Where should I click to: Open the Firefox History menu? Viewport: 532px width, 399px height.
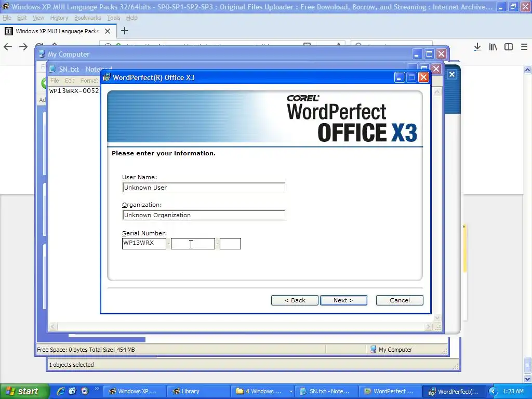[59, 18]
